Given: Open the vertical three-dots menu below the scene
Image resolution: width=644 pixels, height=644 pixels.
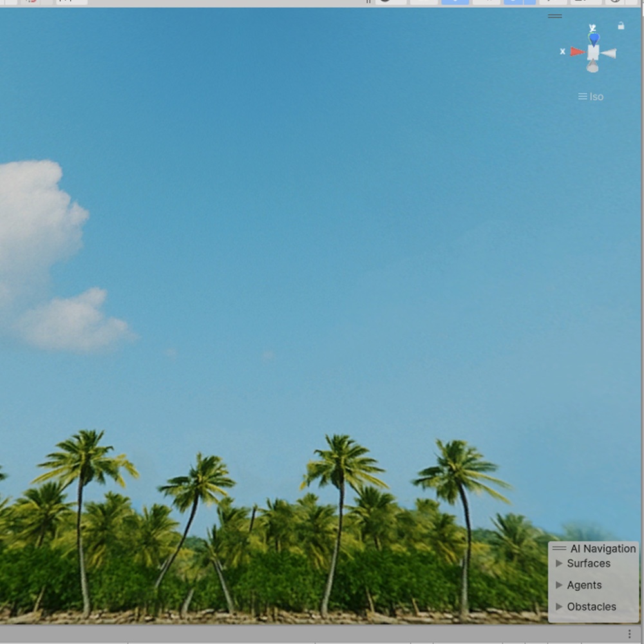Looking at the screenshot, I should click(x=629, y=634).
